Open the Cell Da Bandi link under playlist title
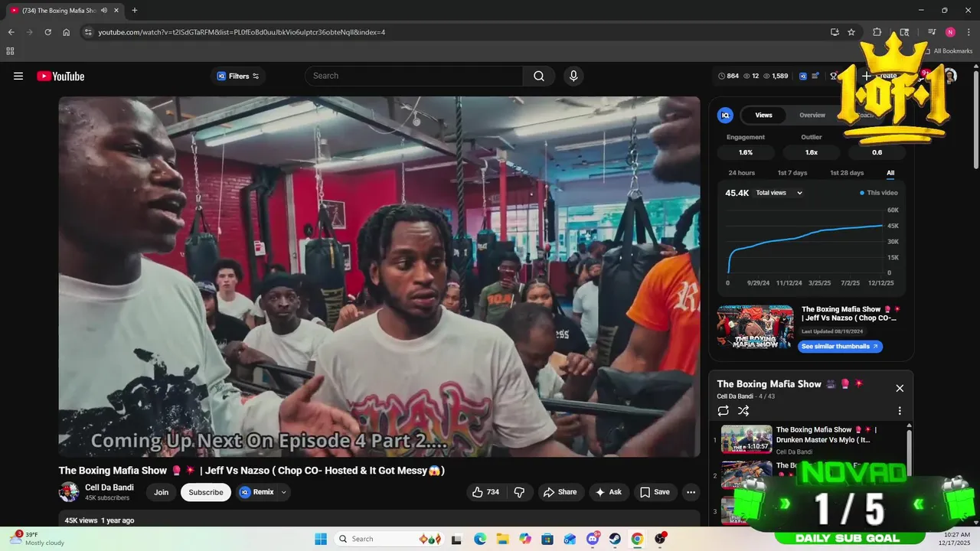Viewport: 980px width, 551px height. pos(734,396)
